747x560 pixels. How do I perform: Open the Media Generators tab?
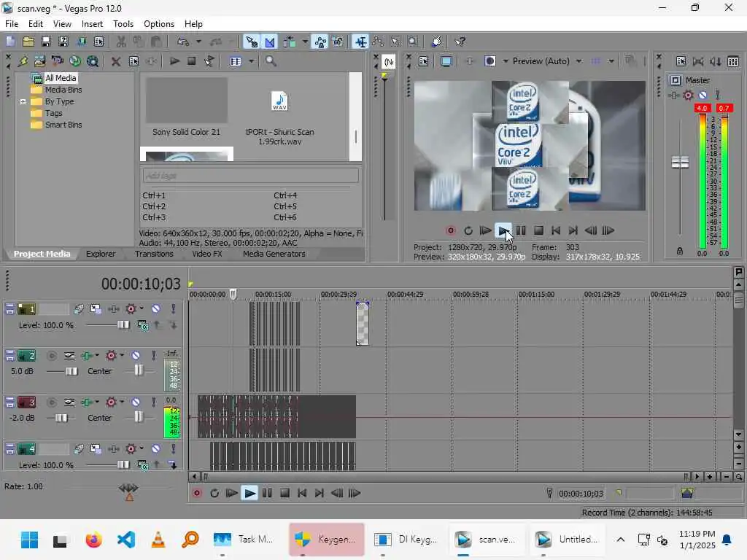pyautogui.click(x=274, y=254)
